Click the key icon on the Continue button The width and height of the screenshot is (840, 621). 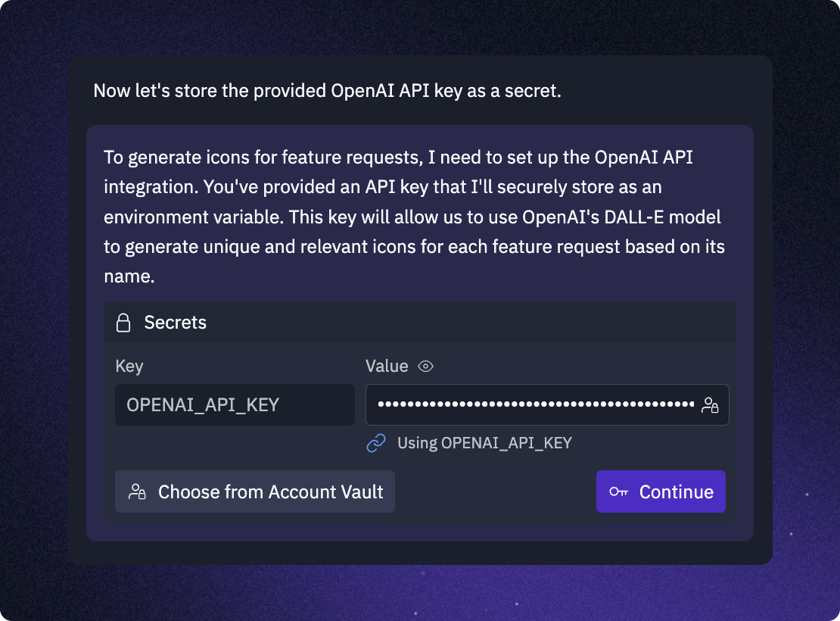pos(619,491)
